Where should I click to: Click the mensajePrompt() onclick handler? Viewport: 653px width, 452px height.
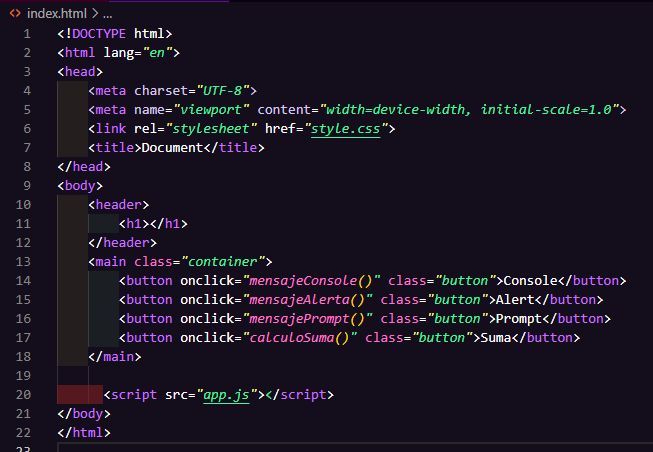tap(307, 319)
